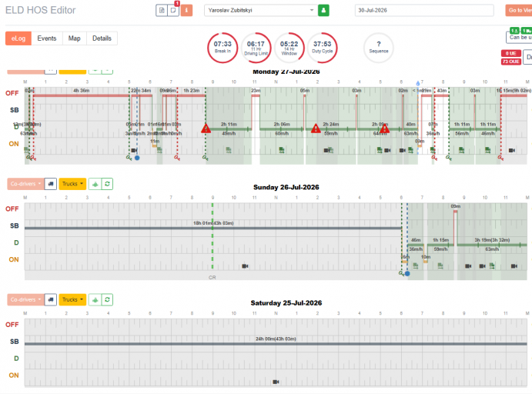532x394 pixels.
Task: Click warning triangle at 2h 09m segment Monday
Action: [384, 129]
